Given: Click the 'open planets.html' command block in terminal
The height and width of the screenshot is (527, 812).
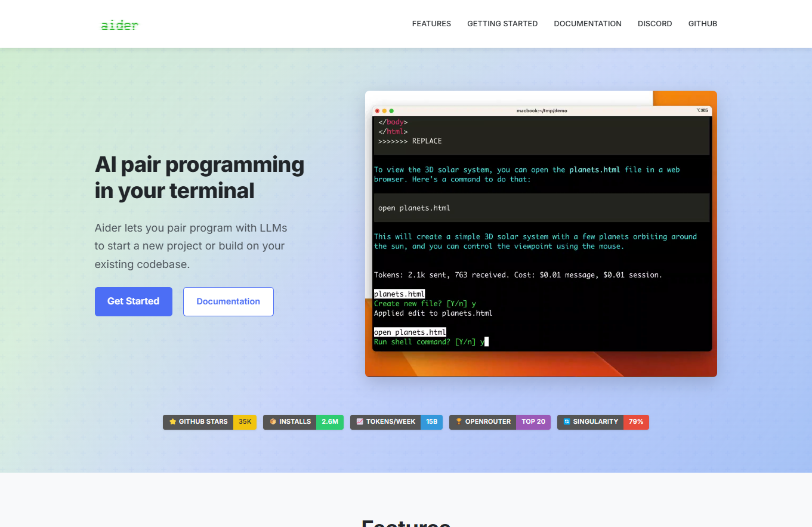Looking at the screenshot, I should point(542,208).
